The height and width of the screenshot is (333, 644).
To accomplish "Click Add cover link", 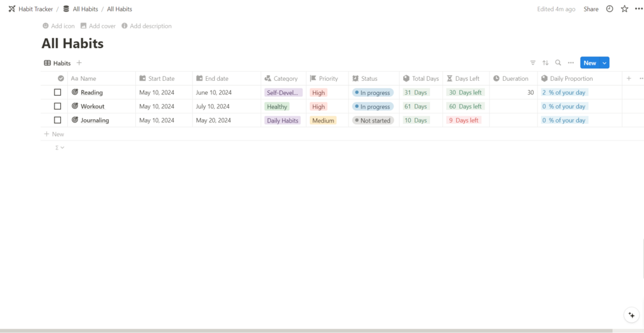I will pyautogui.click(x=98, y=26).
